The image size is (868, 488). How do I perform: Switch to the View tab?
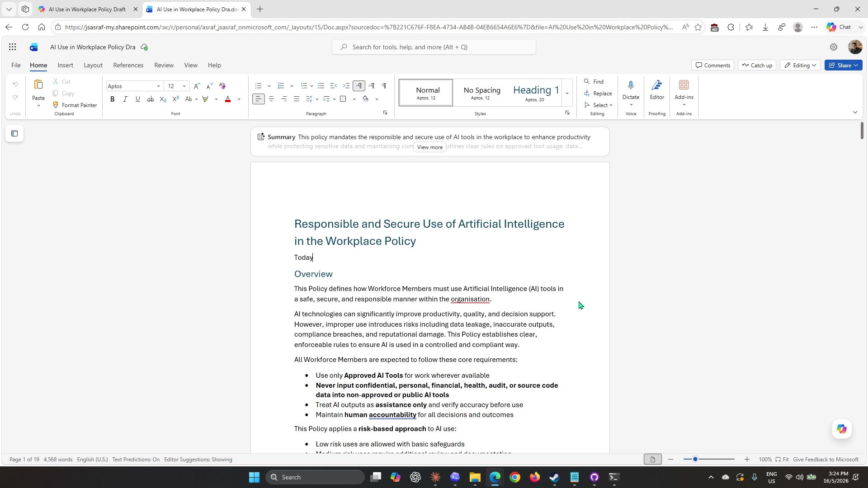[191, 65]
